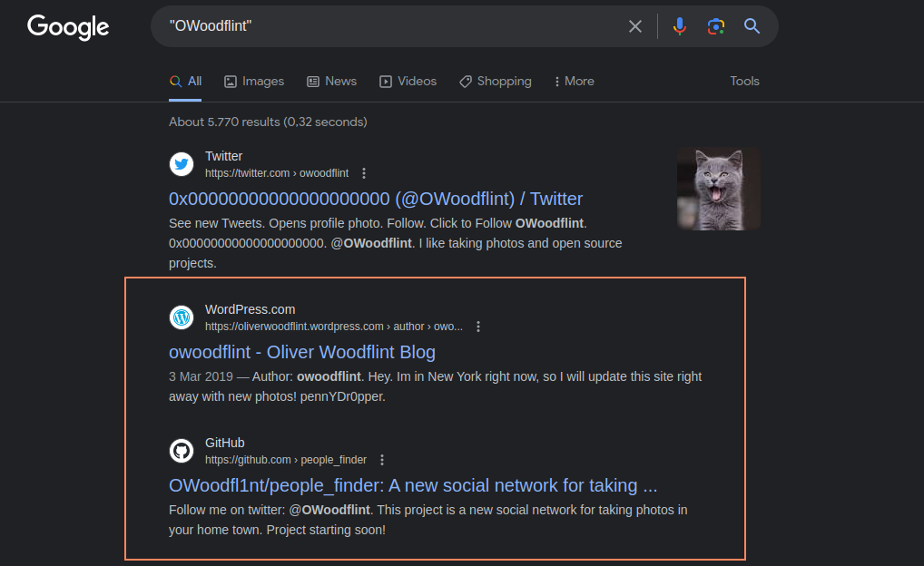Open the Tools filter options
924x566 pixels.
click(x=744, y=81)
